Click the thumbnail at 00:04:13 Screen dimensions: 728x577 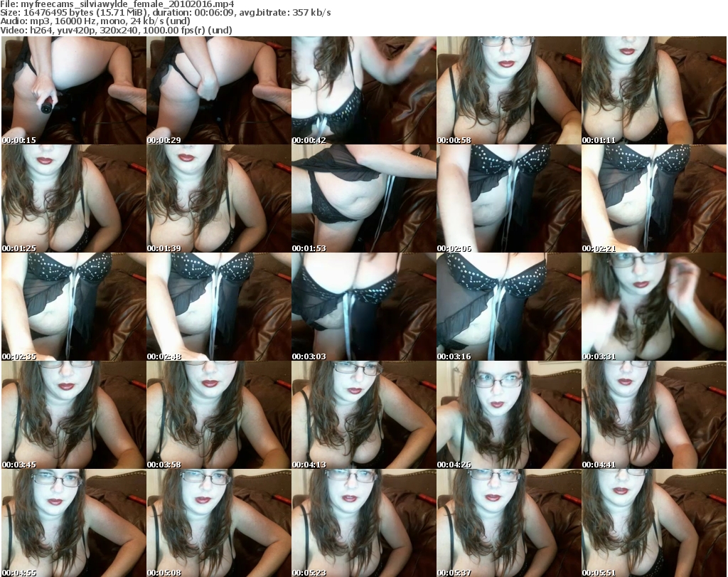coord(364,415)
